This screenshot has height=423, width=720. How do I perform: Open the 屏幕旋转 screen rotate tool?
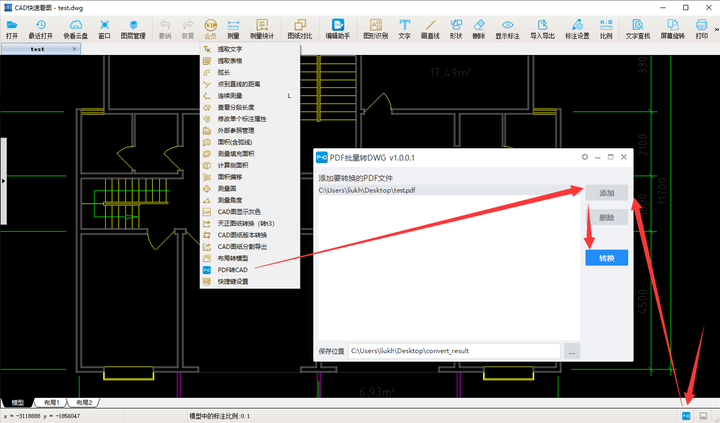pyautogui.click(x=672, y=29)
